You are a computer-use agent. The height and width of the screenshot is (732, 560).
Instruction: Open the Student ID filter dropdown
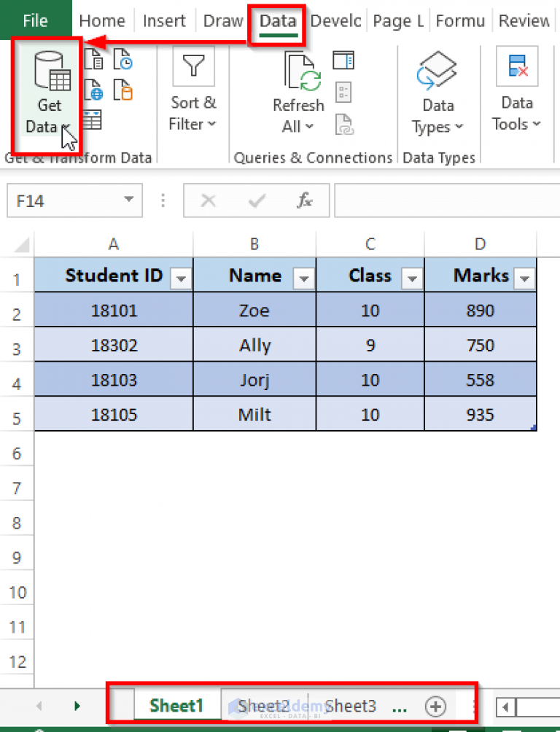180,278
